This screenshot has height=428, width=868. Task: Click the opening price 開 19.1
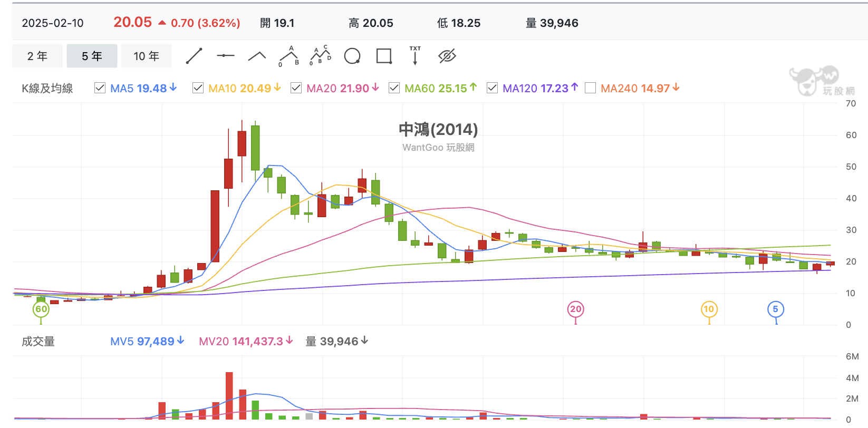pyautogui.click(x=277, y=23)
